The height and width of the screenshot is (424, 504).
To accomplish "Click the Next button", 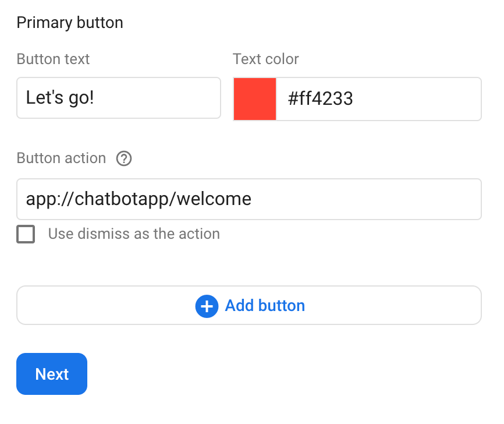I will (51, 374).
